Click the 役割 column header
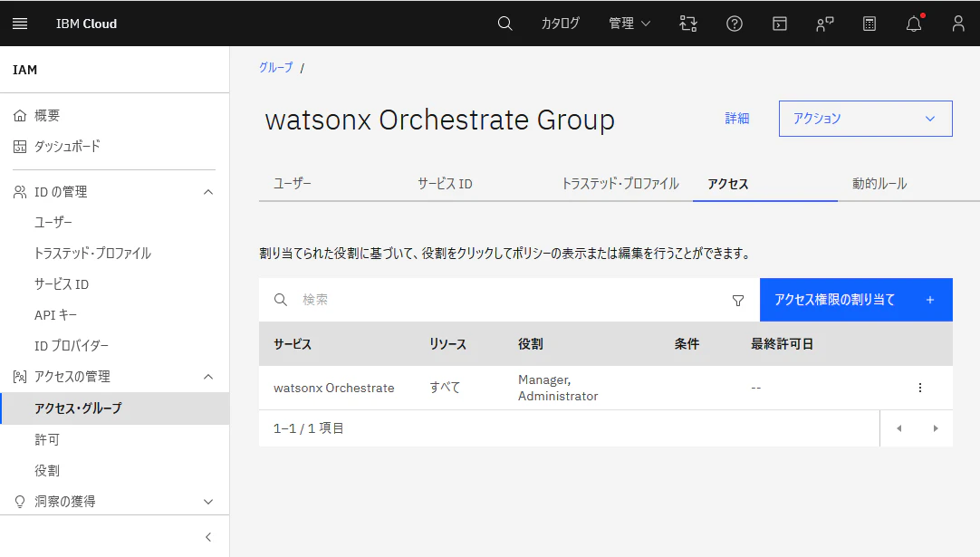The image size is (980, 557). pyautogui.click(x=530, y=344)
